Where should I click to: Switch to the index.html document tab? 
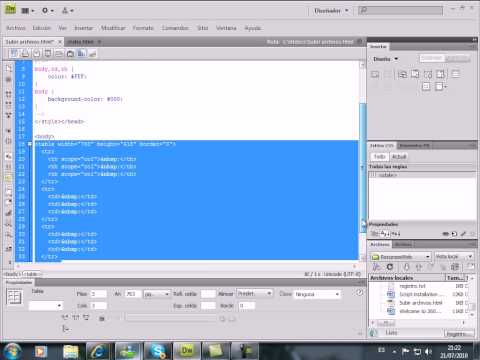click(81, 42)
